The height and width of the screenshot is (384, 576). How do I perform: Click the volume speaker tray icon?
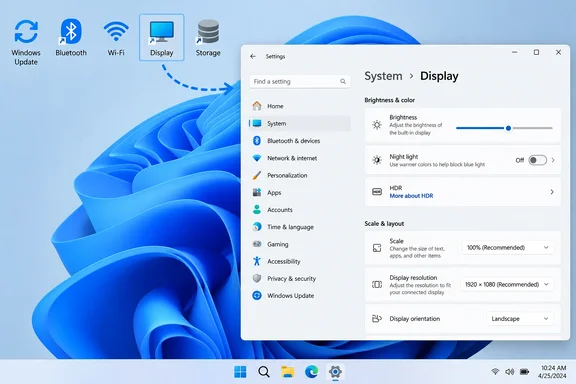point(510,372)
